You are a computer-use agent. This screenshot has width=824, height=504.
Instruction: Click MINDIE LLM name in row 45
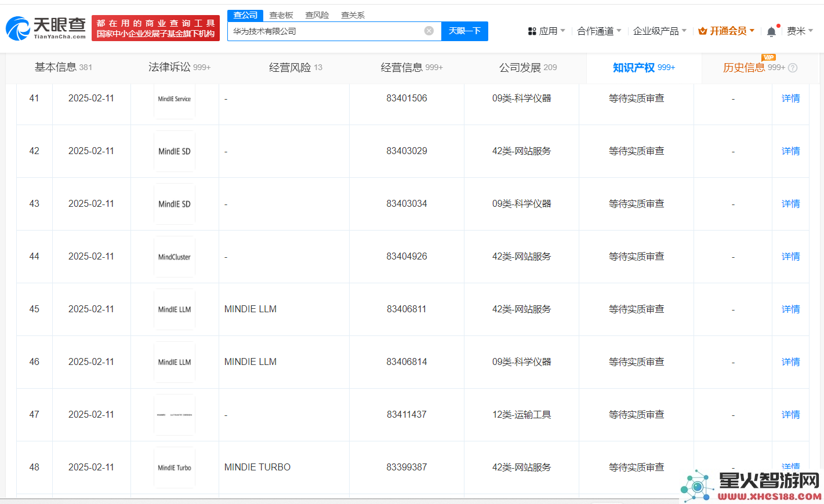tap(251, 309)
